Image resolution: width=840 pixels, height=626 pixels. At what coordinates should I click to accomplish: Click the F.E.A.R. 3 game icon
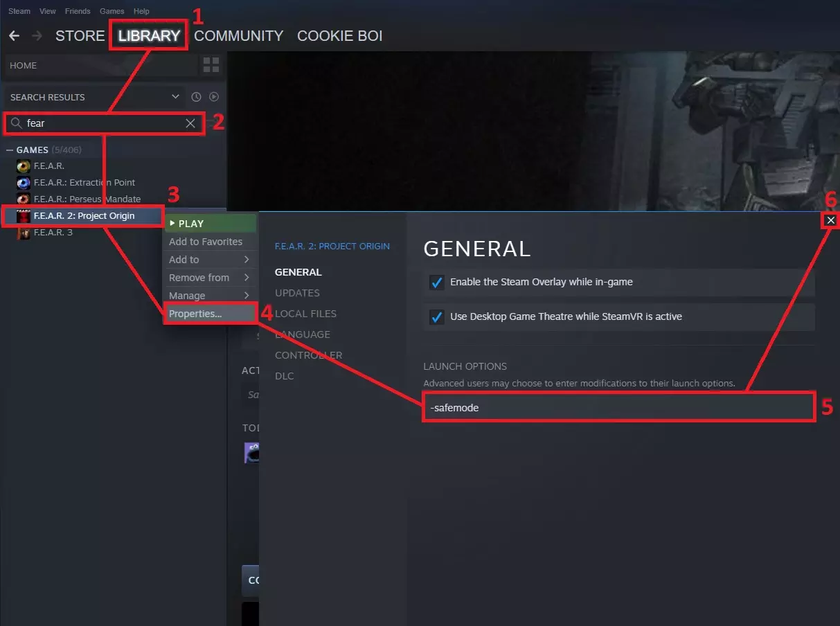24,233
